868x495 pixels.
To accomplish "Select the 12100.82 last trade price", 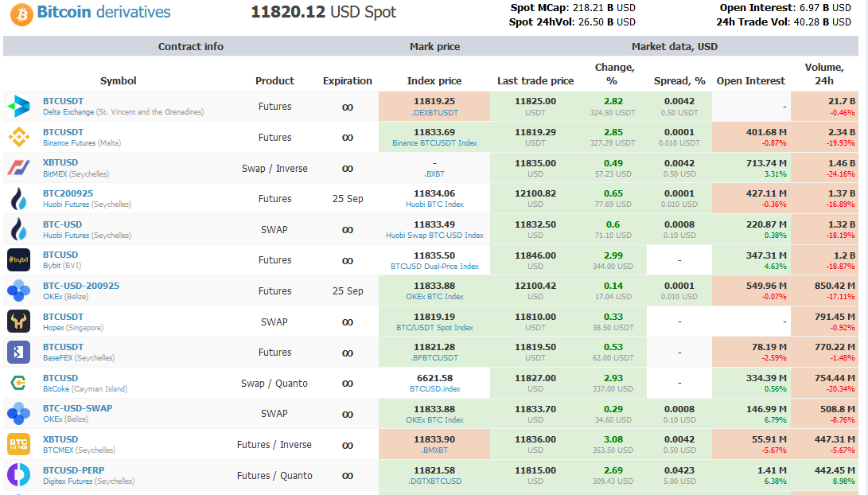I will (x=535, y=194).
